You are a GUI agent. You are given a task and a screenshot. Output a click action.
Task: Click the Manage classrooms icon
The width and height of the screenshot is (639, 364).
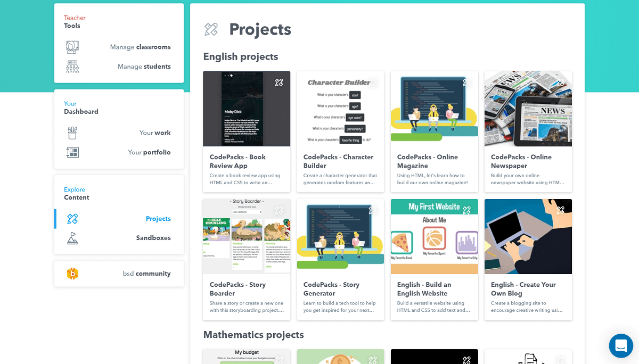pyautogui.click(x=72, y=47)
